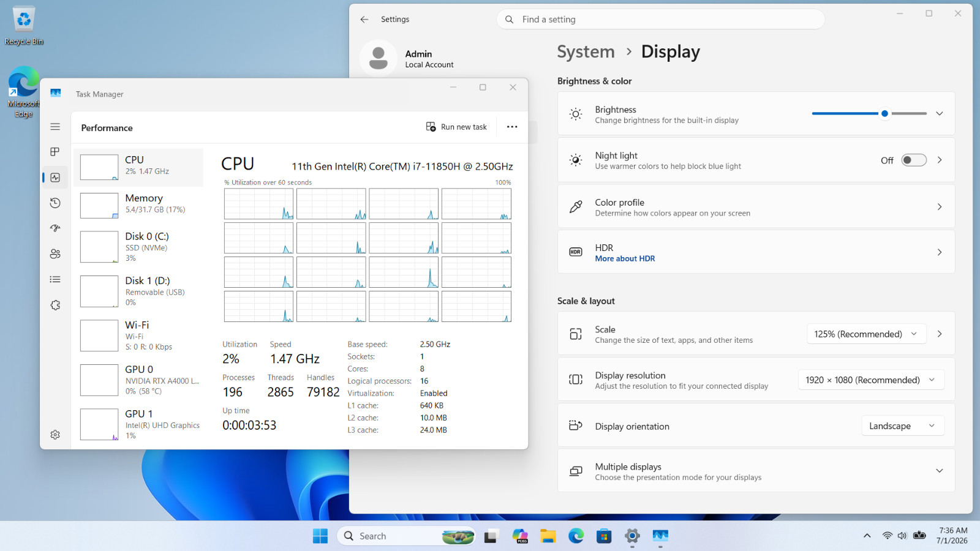Click Run new task button
The height and width of the screenshot is (551, 980).
(x=456, y=127)
